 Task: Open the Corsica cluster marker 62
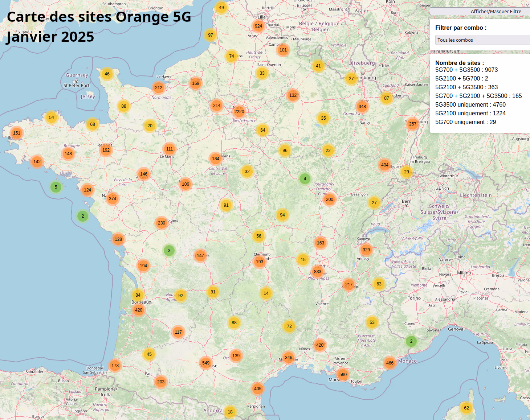coord(466,408)
